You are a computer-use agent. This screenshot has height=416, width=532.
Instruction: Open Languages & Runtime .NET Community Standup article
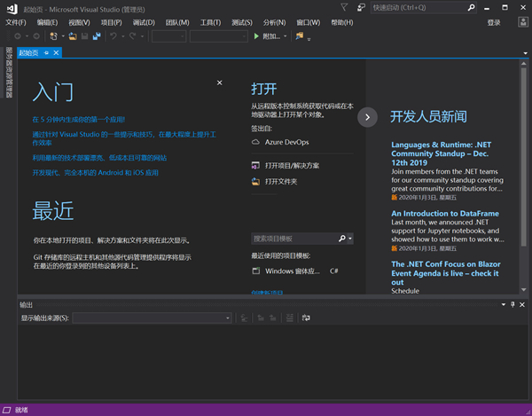(441, 153)
